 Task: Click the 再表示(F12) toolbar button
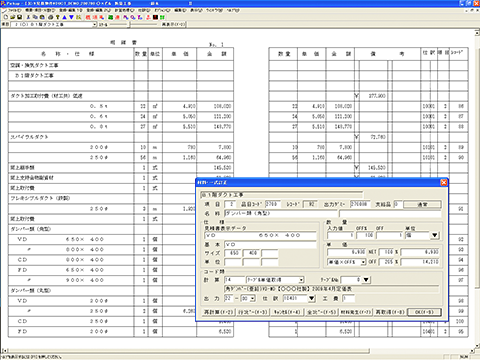pos(174,24)
